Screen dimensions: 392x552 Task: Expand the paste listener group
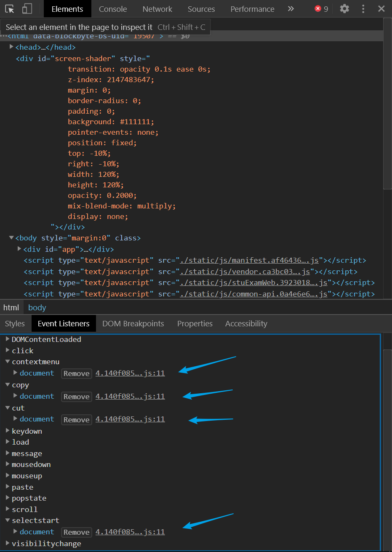click(8, 487)
